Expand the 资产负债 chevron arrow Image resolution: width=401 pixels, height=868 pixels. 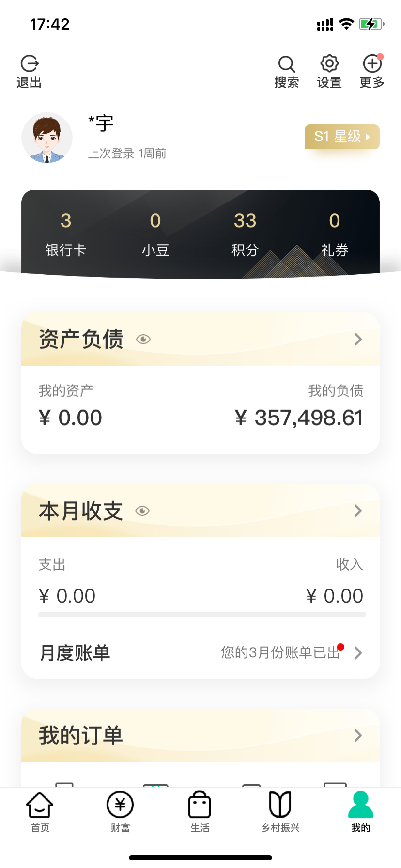coord(358,339)
